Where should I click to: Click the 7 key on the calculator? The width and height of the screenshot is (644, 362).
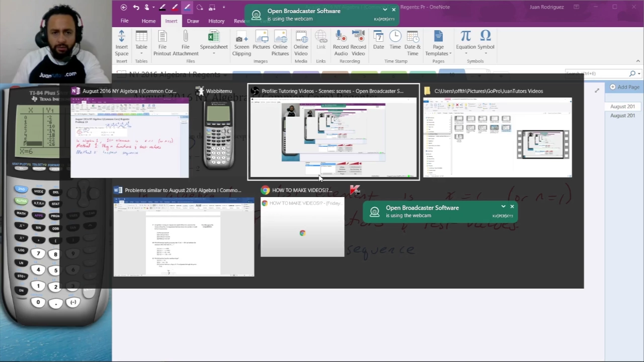38,254
